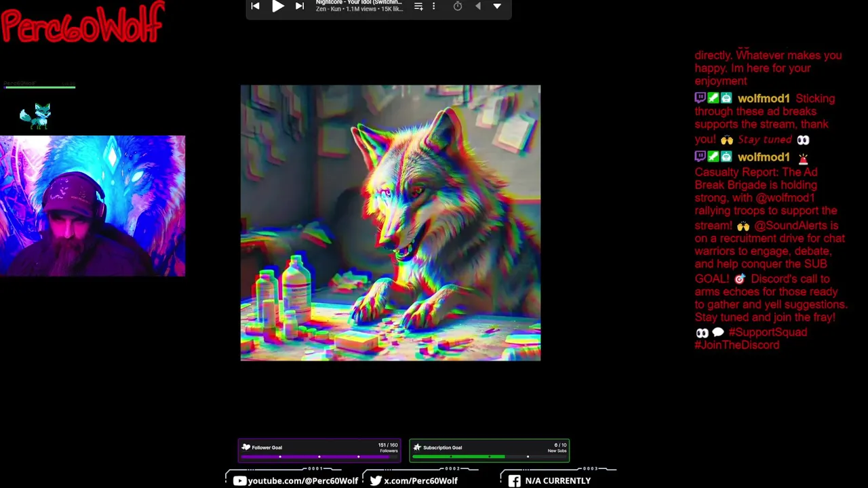The width and height of the screenshot is (868, 488).
Task: Click first wolfmod1 username in chat
Action: tap(764, 99)
